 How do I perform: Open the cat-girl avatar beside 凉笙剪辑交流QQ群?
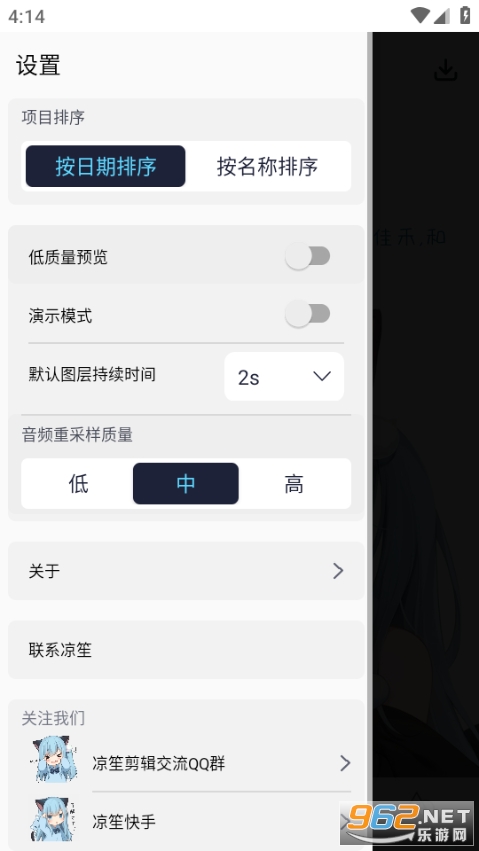53,759
